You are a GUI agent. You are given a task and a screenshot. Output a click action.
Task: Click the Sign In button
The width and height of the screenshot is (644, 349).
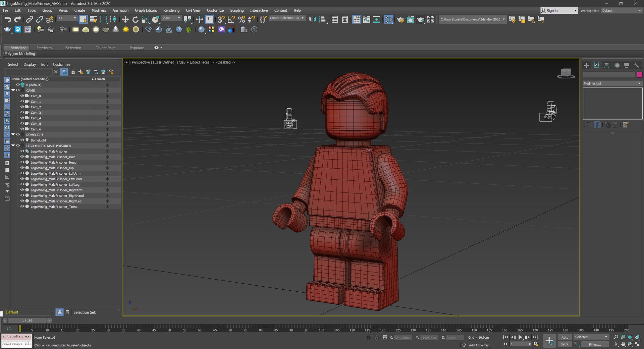click(x=559, y=11)
